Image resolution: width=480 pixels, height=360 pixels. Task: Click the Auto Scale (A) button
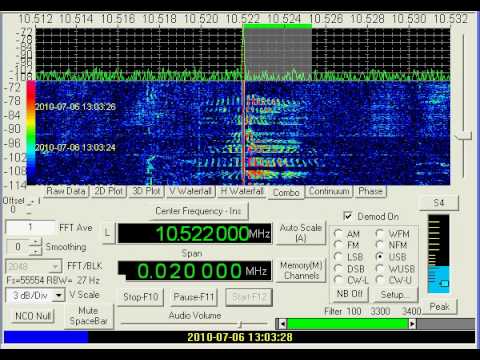coord(301,233)
